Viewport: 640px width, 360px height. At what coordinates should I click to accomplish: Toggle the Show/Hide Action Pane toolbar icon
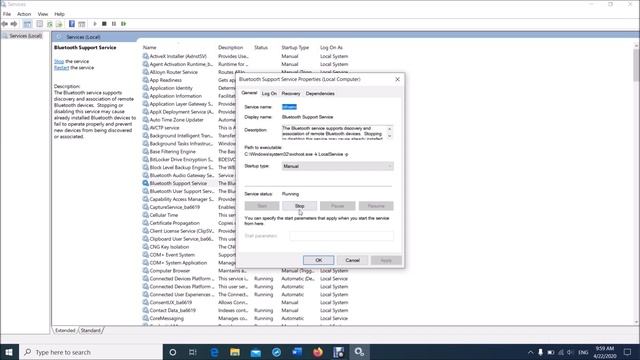(x=82, y=24)
